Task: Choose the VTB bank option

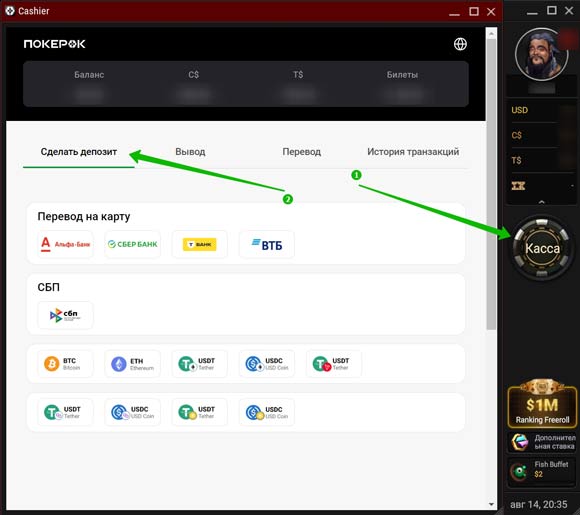Action: pos(267,244)
